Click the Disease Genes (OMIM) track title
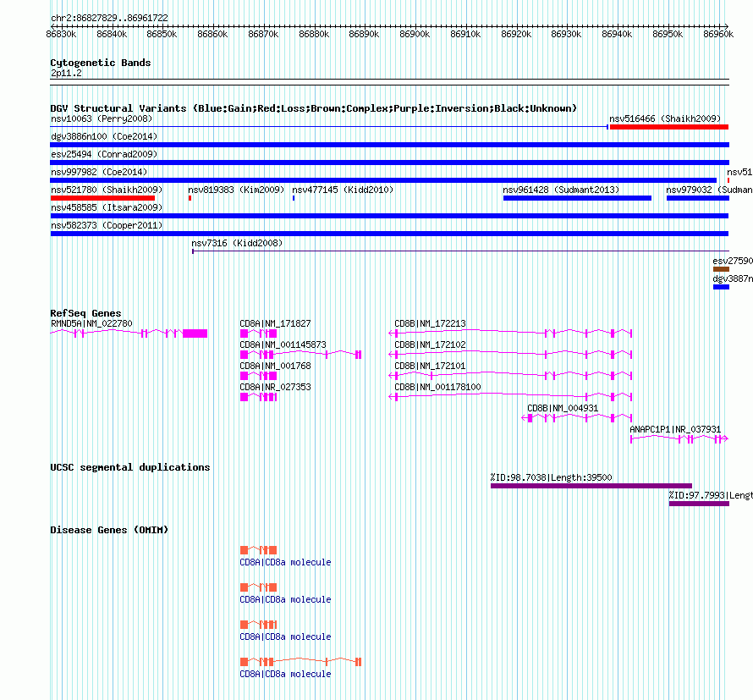Screen dimensions: 753x700 point(109,530)
